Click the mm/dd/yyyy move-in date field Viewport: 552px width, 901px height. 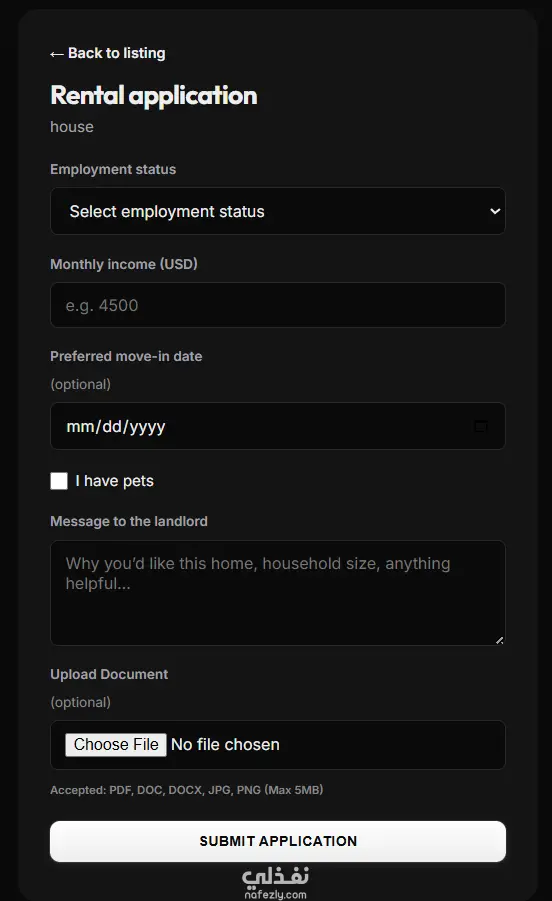(x=277, y=426)
